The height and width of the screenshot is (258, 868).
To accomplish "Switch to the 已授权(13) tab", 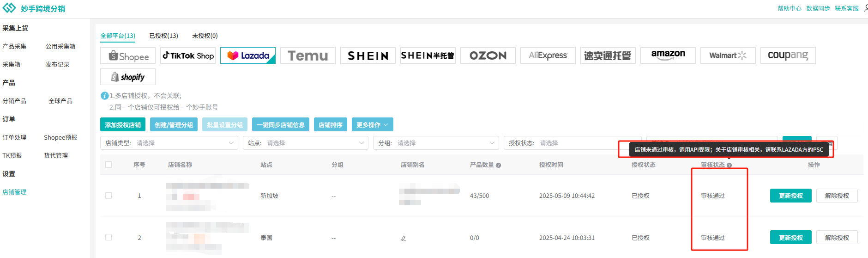I will [x=164, y=36].
